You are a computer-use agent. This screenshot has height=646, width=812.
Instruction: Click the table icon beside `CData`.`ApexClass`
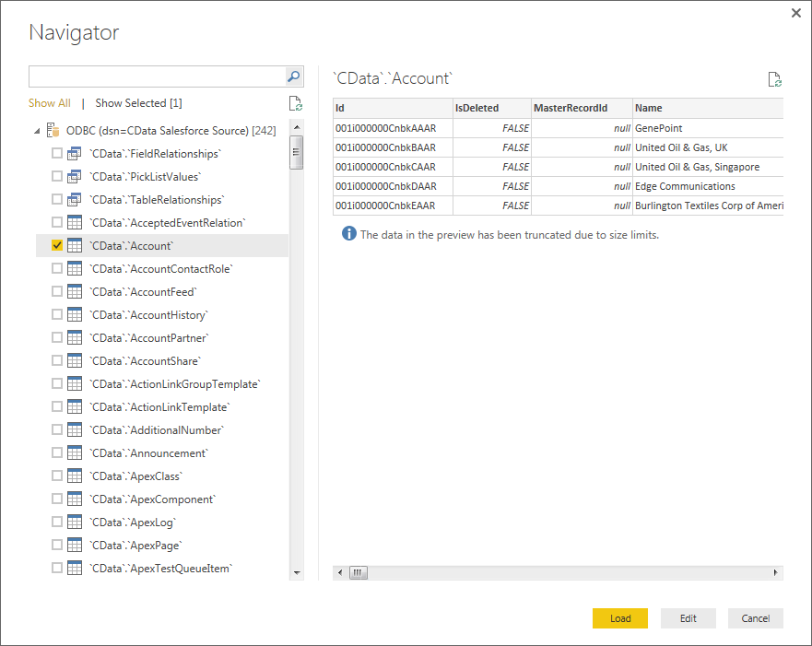point(74,476)
